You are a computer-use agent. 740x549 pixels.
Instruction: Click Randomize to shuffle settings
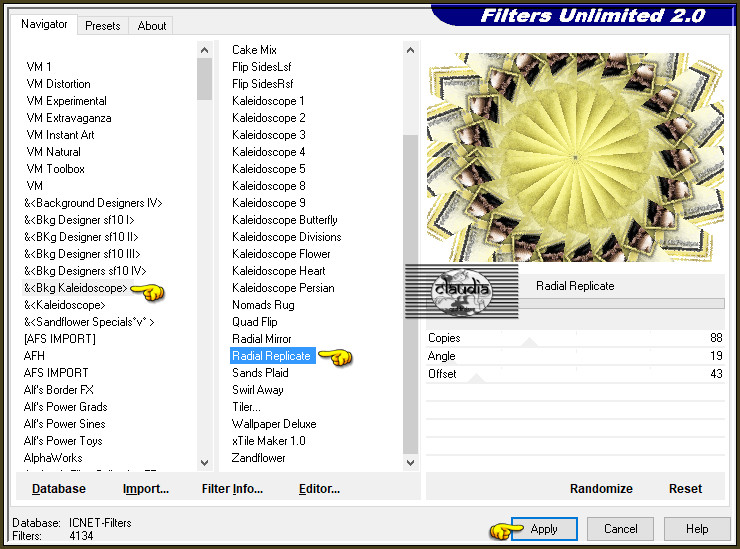pyautogui.click(x=601, y=489)
